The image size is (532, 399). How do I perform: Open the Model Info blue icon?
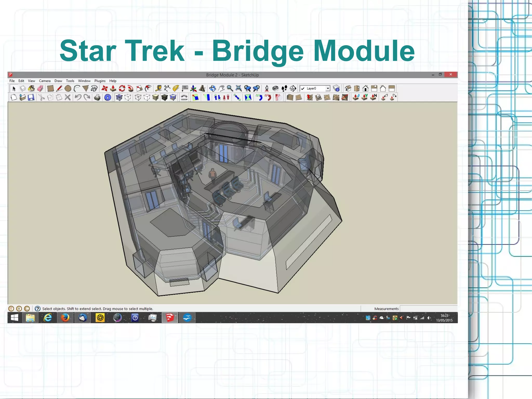coord(108,97)
